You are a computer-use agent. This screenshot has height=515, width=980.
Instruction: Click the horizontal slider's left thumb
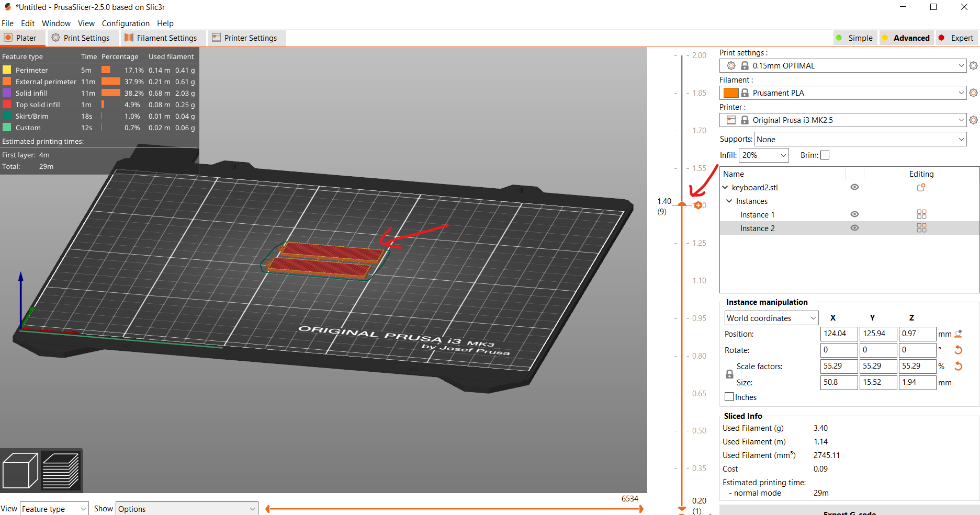pos(268,509)
